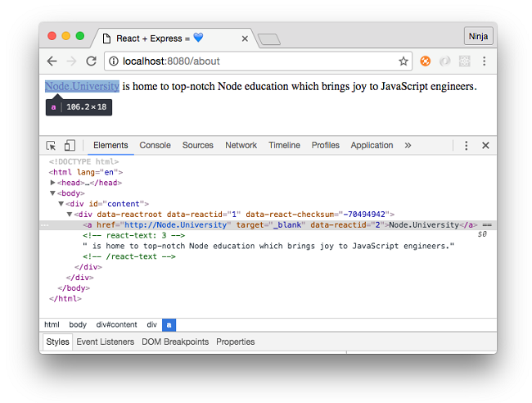Select the DOCTYPE html line

point(83,161)
